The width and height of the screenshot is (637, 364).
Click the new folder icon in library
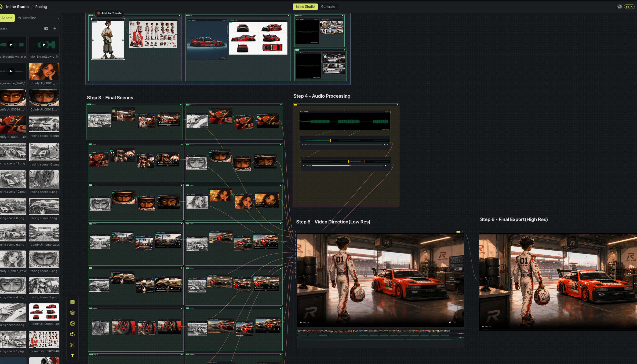pyautogui.click(x=46, y=28)
